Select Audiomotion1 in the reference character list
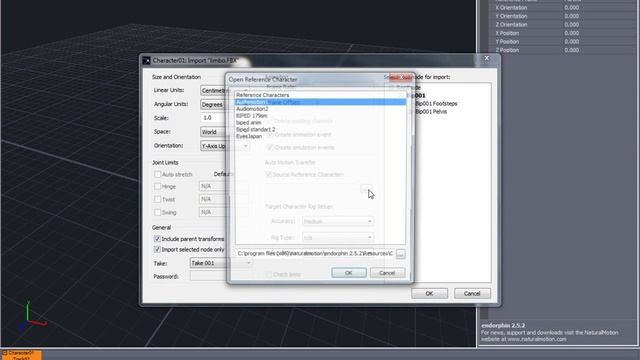The height and width of the screenshot is (360, 640). coord(320,102)
